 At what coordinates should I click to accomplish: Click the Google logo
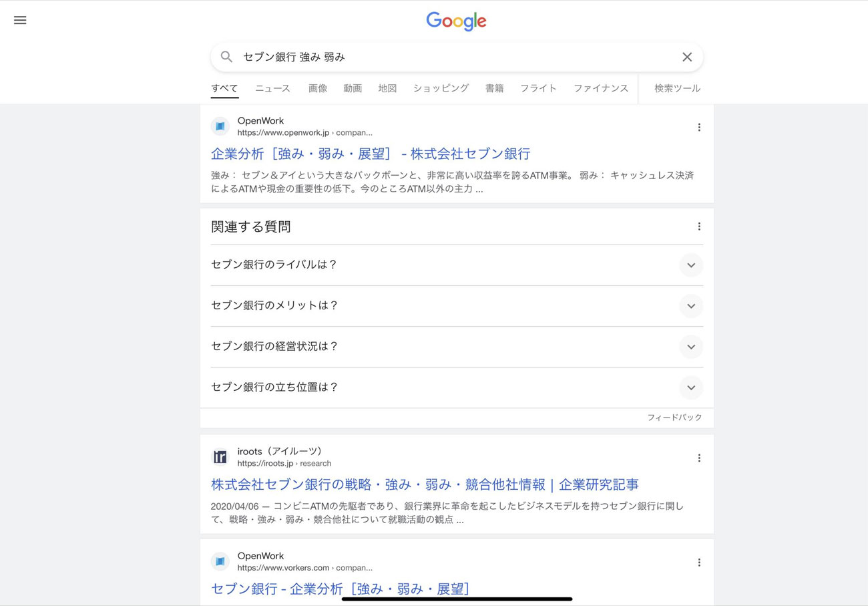tap(456, 21)
